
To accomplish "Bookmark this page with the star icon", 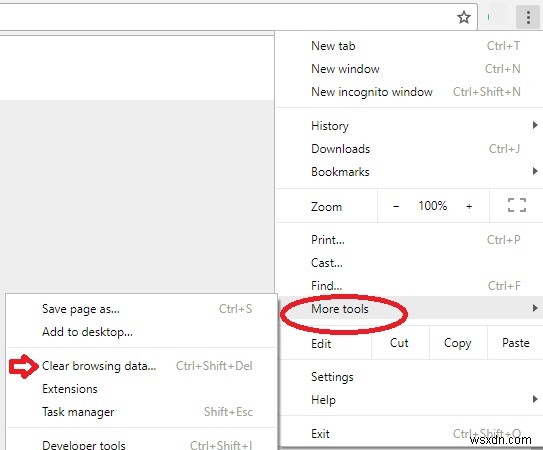I will coord(464,17).
